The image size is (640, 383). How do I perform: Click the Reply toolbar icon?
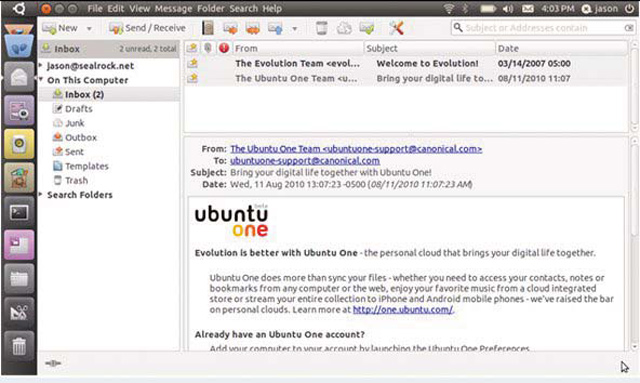coord(230,28)
